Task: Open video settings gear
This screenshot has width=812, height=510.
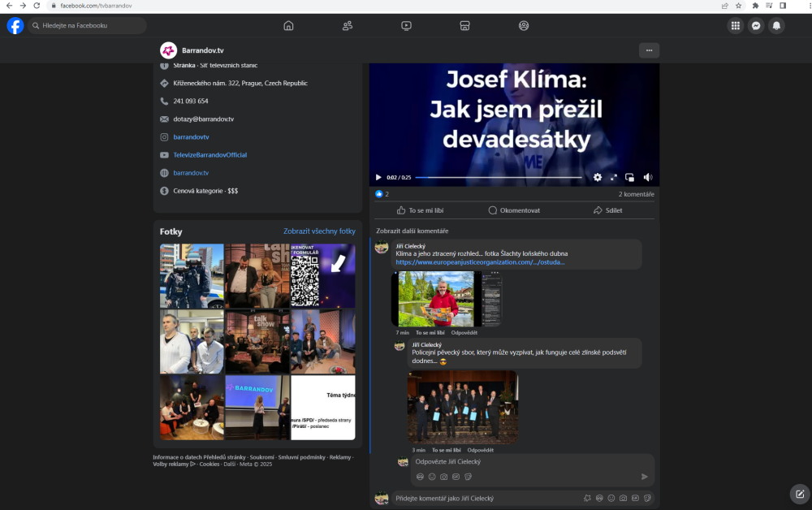Action: 598,177
